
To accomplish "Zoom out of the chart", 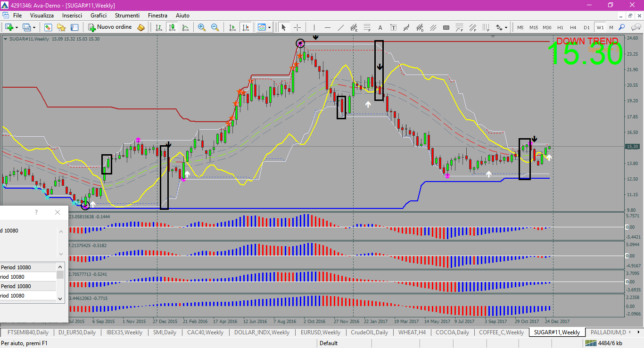I will tap(215, 27).
